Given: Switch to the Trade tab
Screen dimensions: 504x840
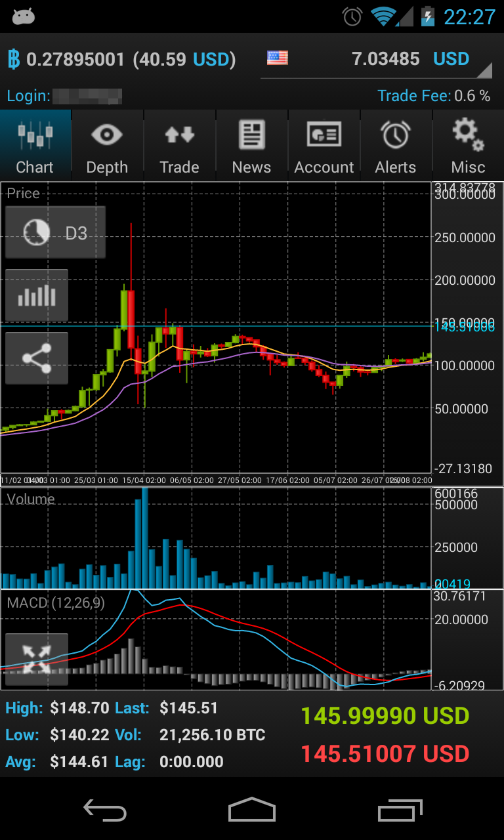Looking at the screenshot, I should (179, 145).
